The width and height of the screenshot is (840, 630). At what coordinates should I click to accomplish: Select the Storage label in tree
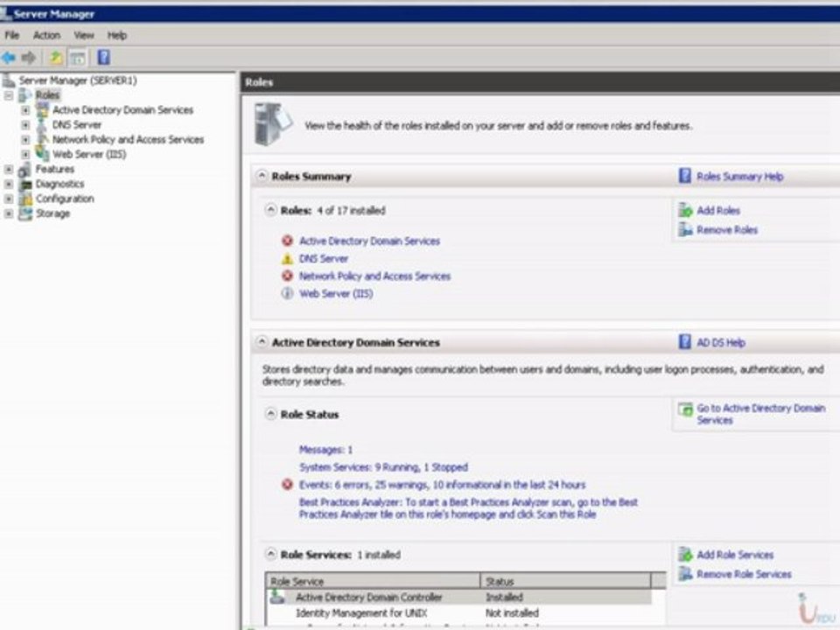(x=52, y=213)
